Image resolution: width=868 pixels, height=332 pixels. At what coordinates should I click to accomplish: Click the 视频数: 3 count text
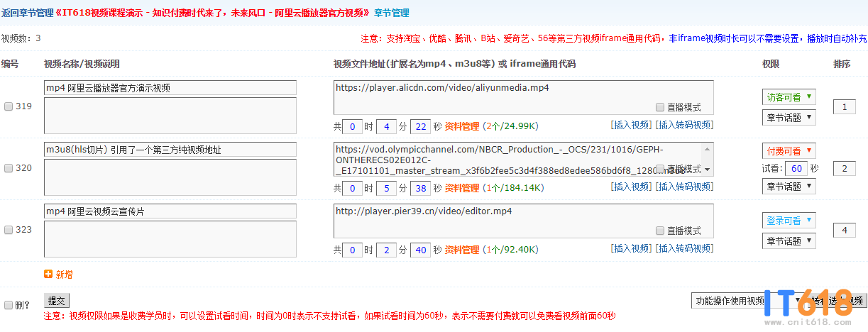point(21,38)
